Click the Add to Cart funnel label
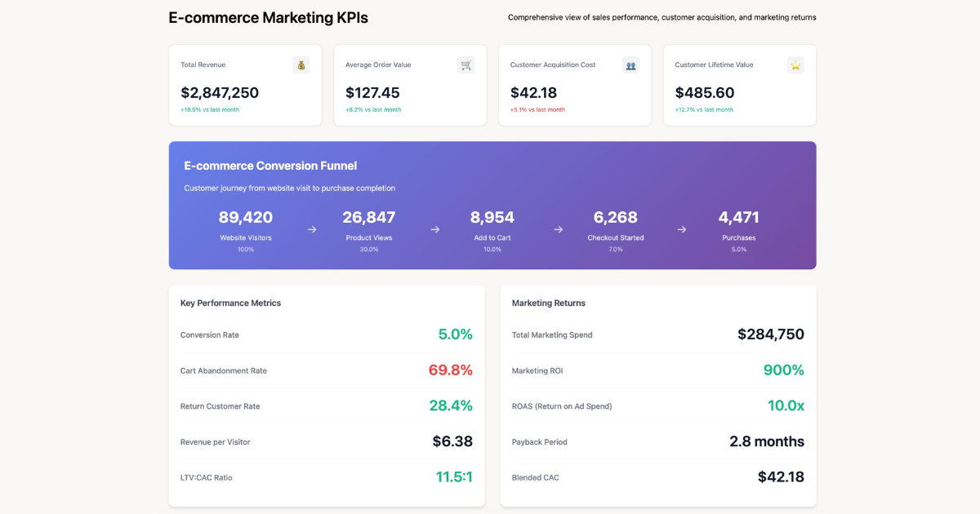Screen dimensions: 980x514 click(492, 237)
